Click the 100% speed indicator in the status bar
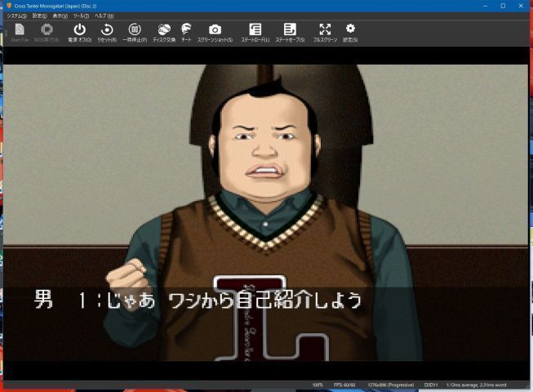 [318, 385]
